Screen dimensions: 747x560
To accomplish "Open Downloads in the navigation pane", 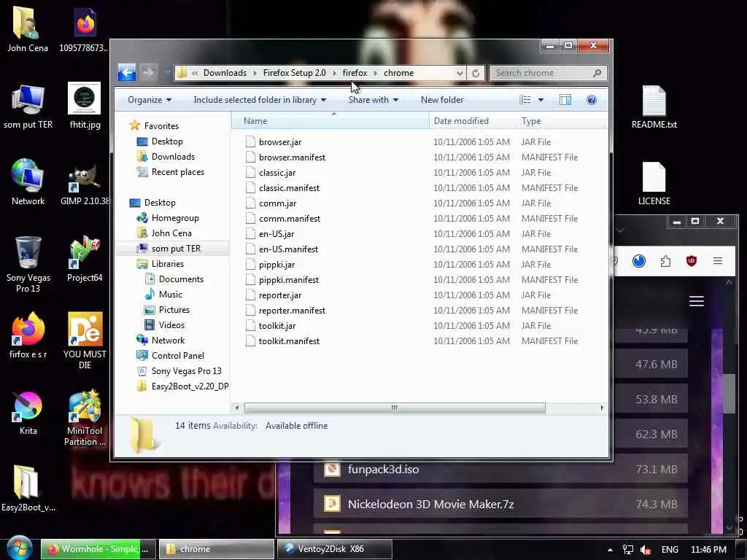I will (x=173, y=157).
